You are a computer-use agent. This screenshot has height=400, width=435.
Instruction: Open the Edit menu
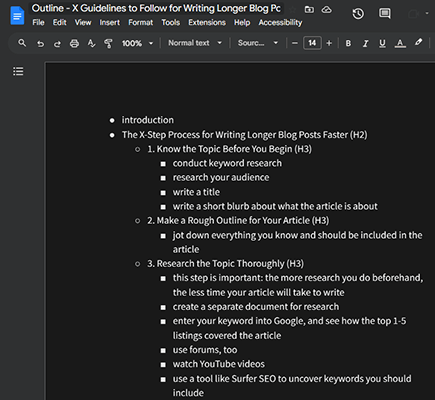[60, 23]
